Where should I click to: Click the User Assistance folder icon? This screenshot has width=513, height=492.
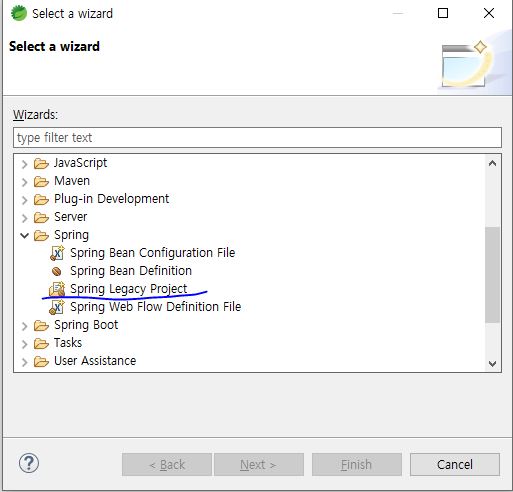point(41,361)
